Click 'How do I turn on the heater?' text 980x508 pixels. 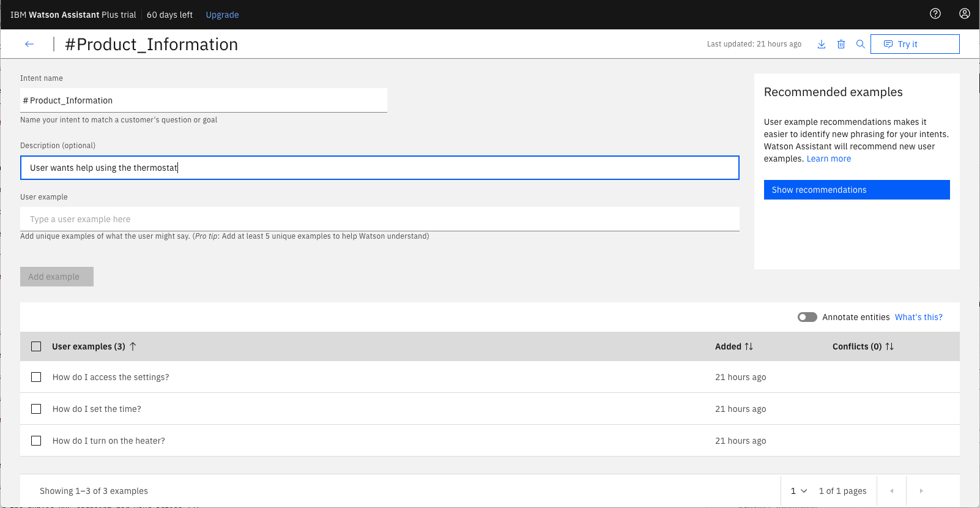(109, 441)
